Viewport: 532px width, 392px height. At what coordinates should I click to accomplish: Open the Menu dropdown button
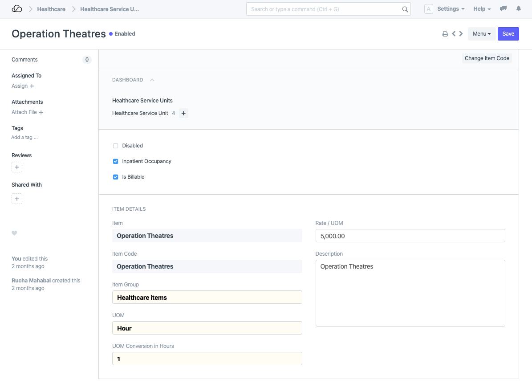click(481, 34)
